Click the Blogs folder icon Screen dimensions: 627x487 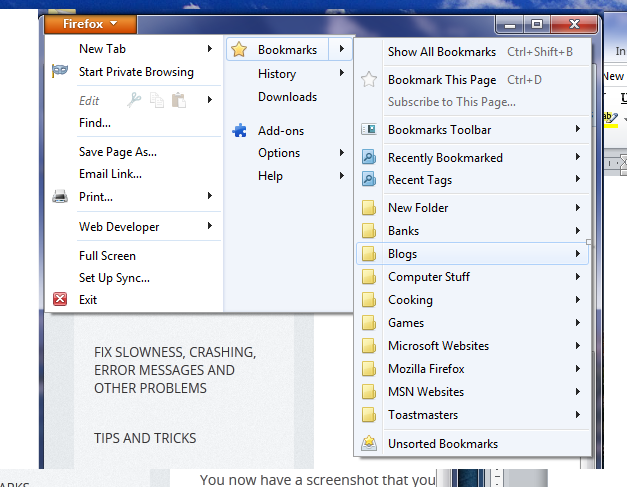coord(369,253)
